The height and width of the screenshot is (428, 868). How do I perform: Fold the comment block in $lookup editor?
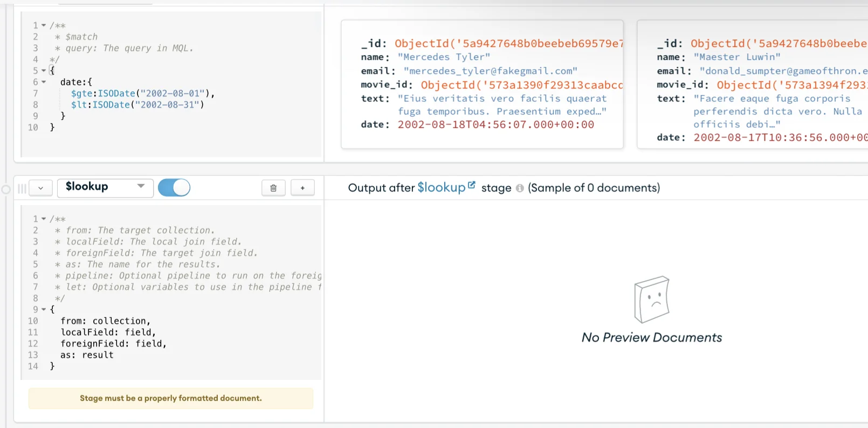coord(44,219)
